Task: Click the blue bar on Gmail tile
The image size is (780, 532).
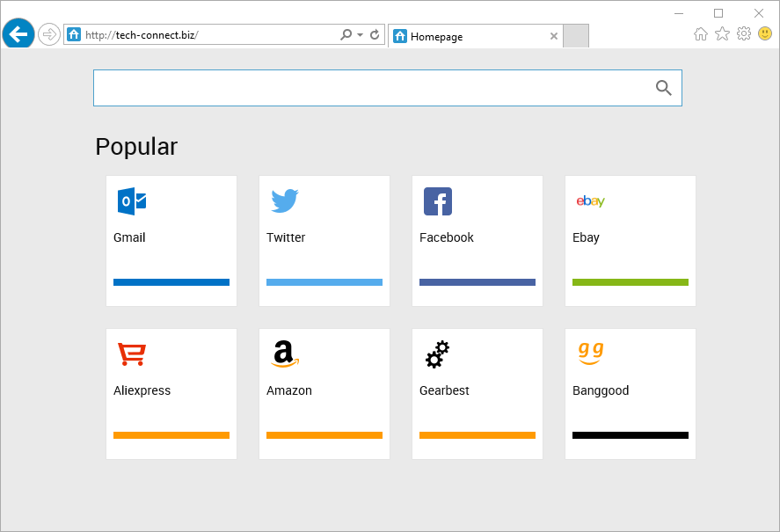Action: tap(171, 282)
